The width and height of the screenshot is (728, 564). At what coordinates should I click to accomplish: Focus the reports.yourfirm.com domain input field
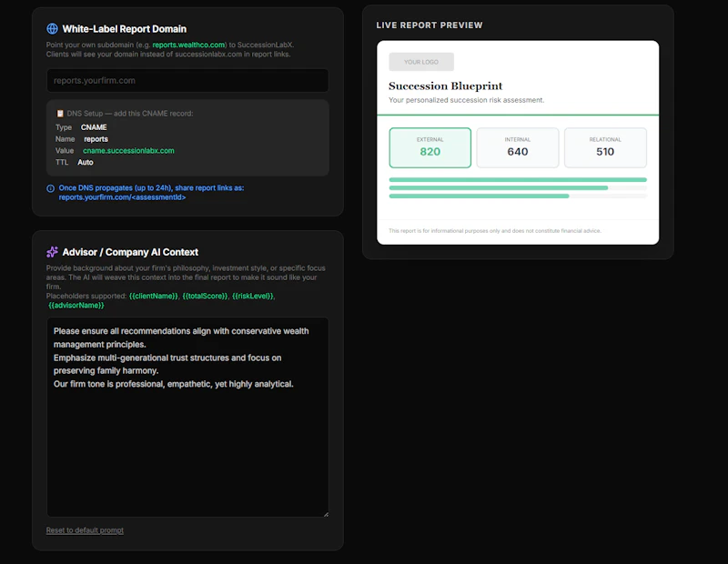[x=187, y=80]
